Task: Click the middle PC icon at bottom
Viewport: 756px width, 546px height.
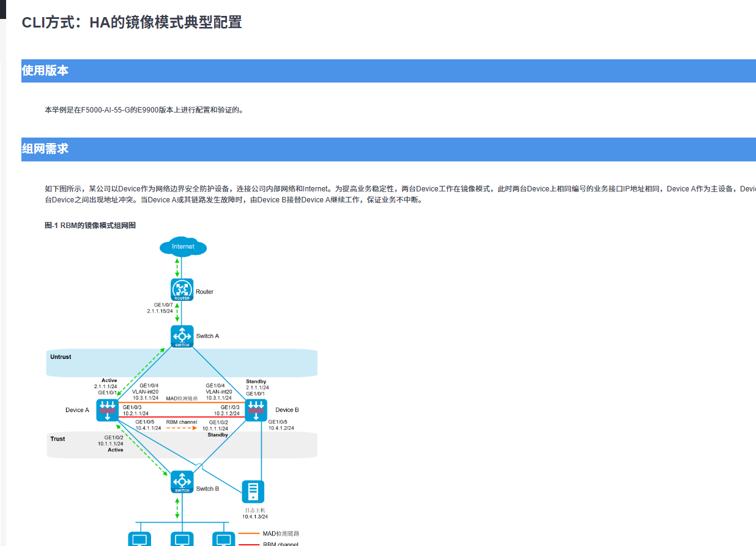Action: coord(182,539)
